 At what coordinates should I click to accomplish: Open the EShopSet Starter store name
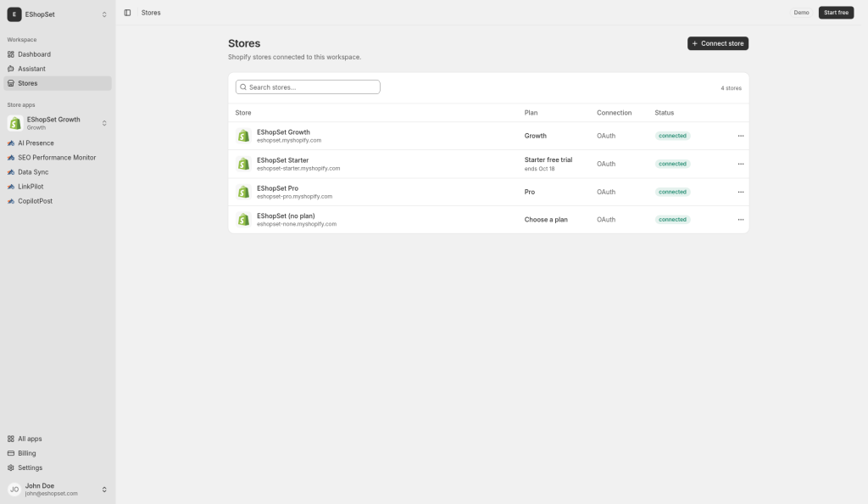click(283, 160)
